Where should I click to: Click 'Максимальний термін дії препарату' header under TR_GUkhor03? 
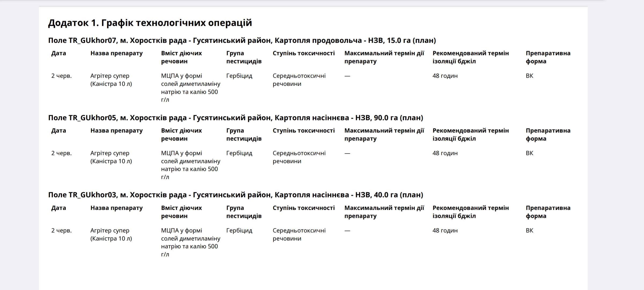[x=384, y=212]
